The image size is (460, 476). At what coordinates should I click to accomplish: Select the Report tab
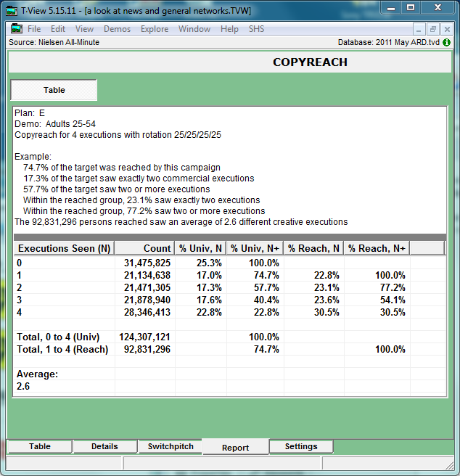click(235, 448)
